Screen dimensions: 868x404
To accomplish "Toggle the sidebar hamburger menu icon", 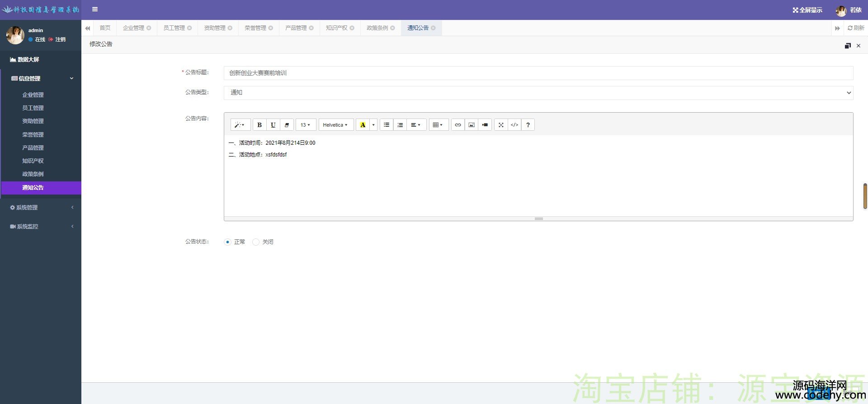I will pos(95,10).
